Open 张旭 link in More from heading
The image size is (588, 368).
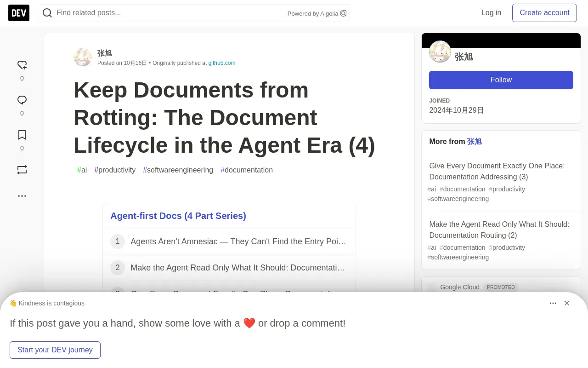point(475,142)
